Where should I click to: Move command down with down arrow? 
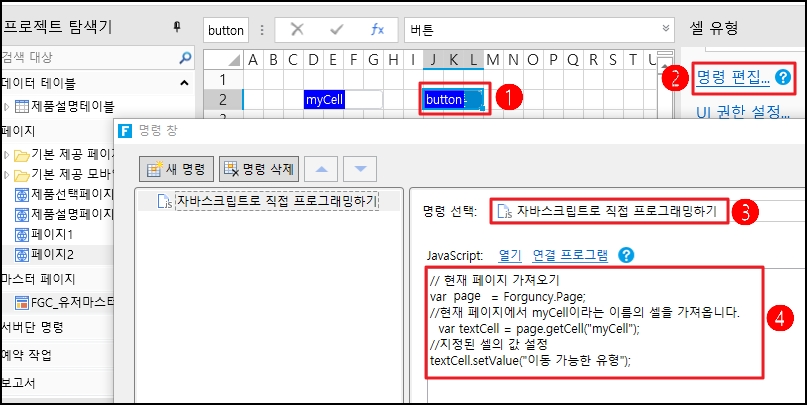361,169
